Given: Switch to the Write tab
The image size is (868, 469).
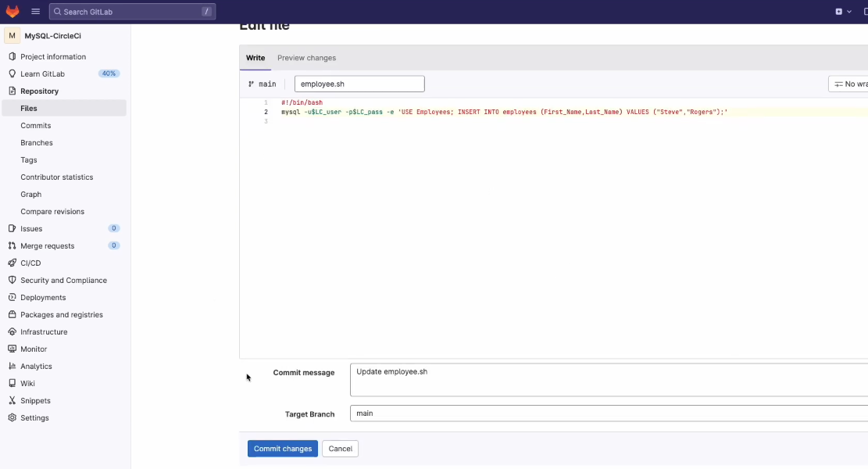Looking at the screenshot, I should pyautogui.click(x=255, y=58).
